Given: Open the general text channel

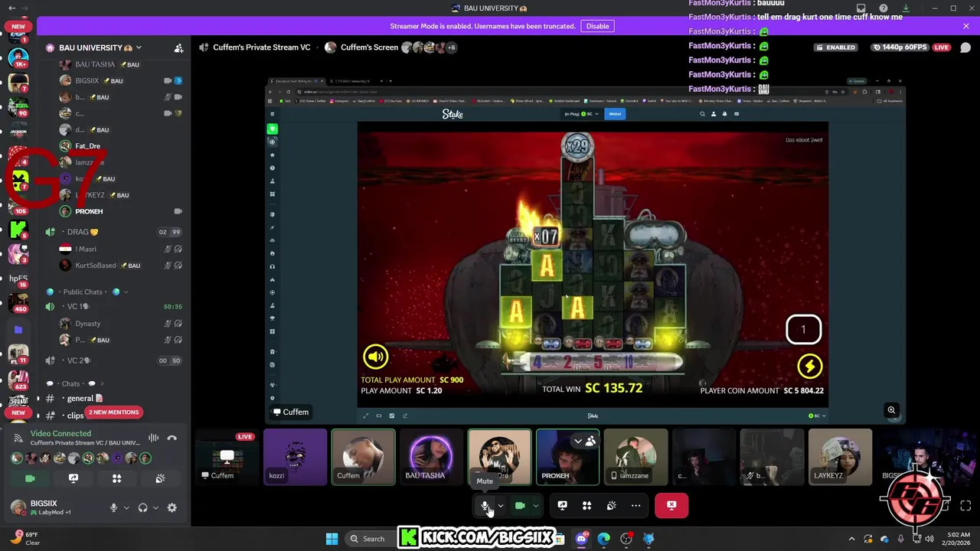Looking at the screenshot, I should (113, 398).
